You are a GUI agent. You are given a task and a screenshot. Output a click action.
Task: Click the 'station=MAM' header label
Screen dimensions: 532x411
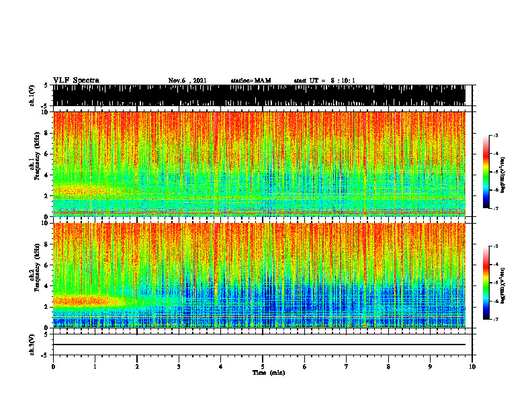point(251,81)
